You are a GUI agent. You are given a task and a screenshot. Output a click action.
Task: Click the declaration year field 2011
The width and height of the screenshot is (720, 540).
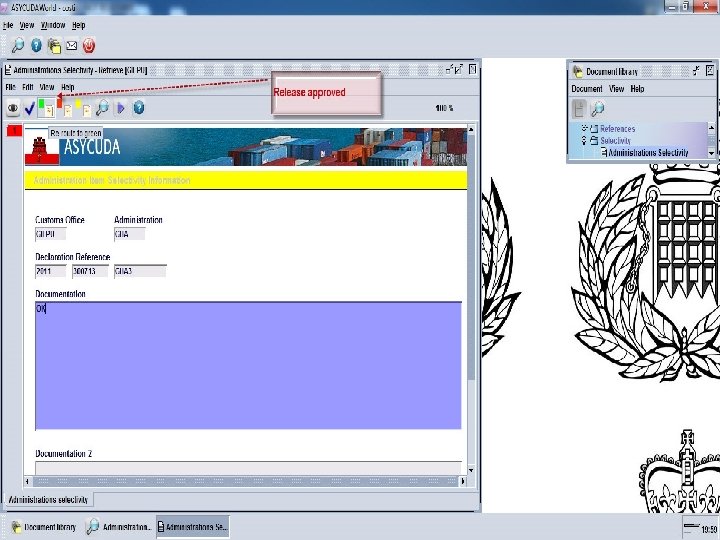pos(51,271)
